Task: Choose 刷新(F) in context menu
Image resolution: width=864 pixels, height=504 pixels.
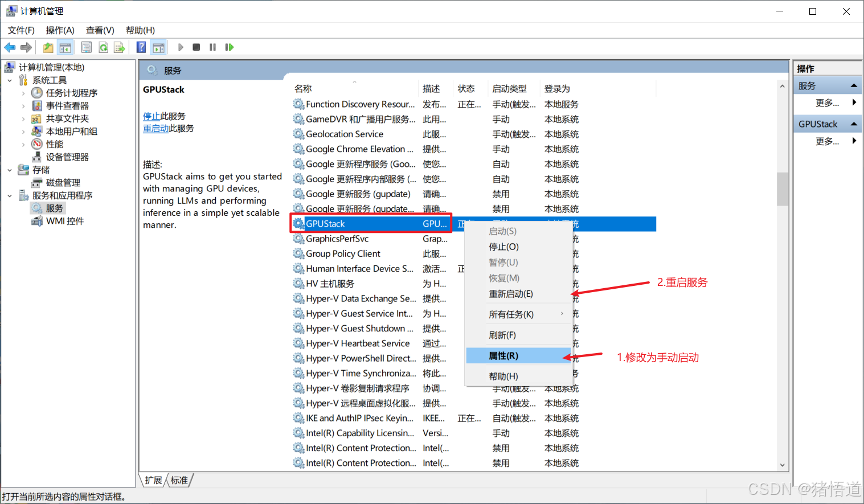Action: click(519, 335)
